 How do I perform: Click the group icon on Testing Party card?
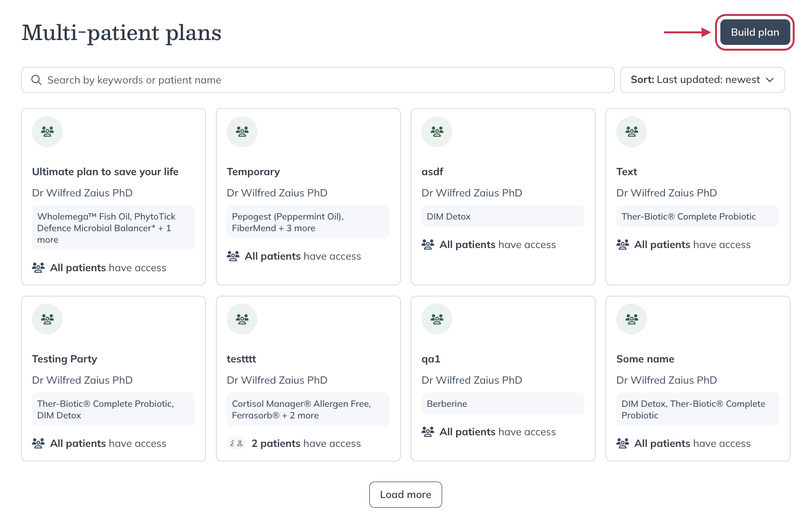click(47, 319)
